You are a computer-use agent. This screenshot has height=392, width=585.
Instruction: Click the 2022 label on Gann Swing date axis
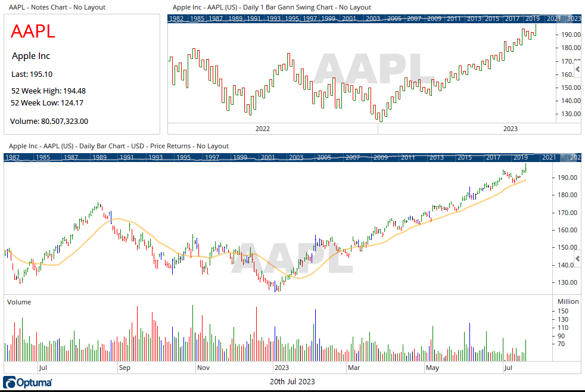[x=262, y=129]
